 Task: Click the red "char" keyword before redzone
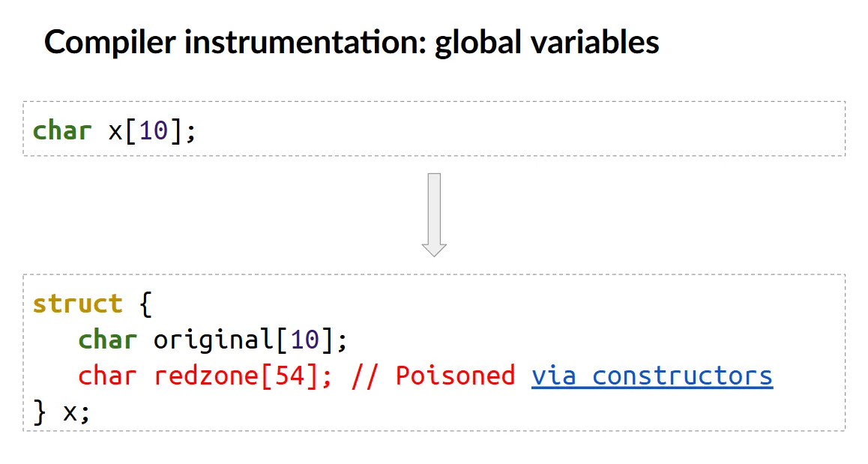(x=107, y=376)
